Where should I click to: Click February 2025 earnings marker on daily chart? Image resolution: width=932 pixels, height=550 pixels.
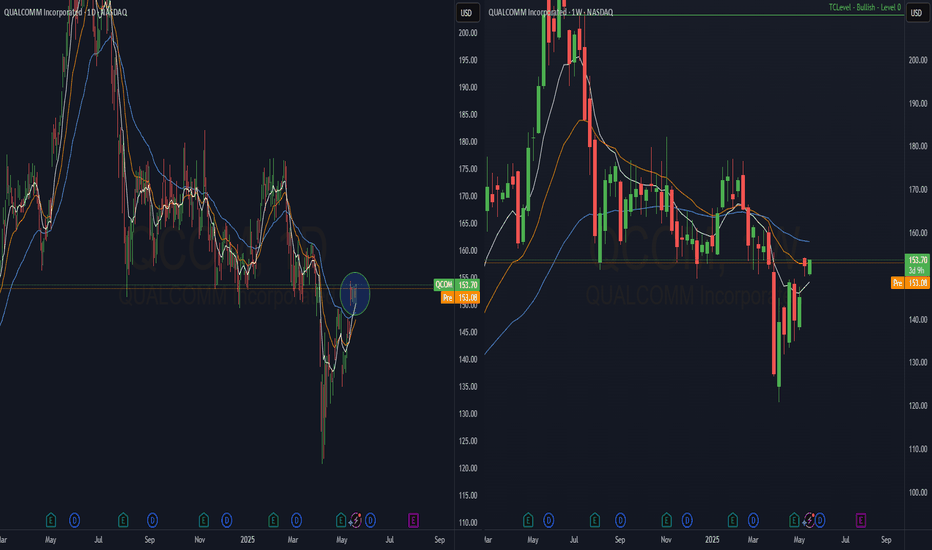(273, 520)
